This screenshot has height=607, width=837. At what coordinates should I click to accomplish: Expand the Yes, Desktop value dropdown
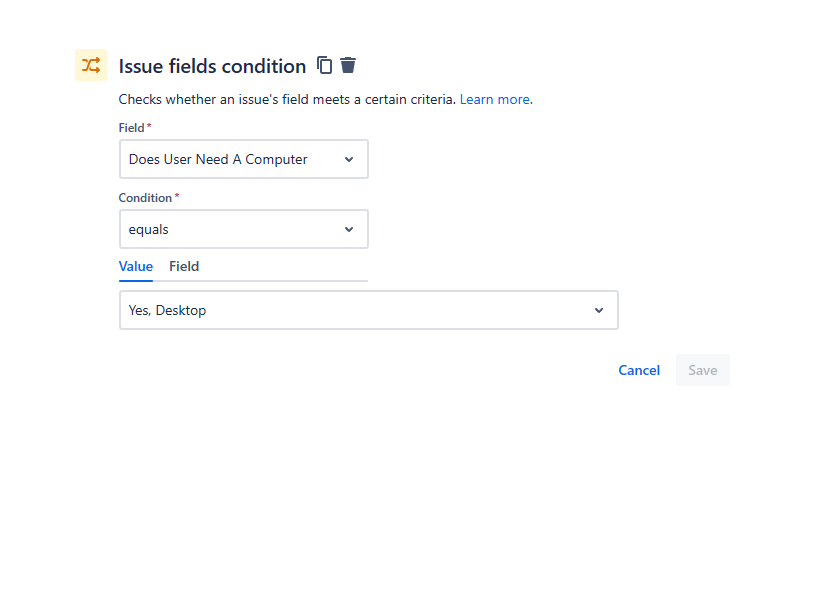368,310
